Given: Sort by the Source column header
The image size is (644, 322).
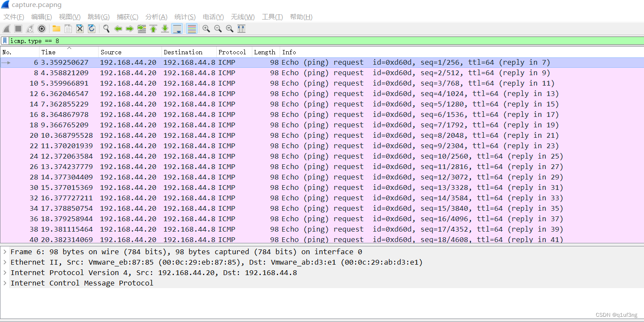Looking at the screenshot, I should click(x=130, y=52).
